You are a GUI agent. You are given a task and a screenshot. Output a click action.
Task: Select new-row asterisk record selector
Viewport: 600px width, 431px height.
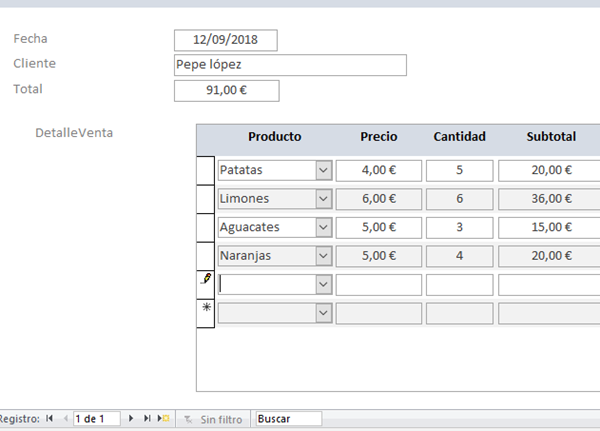pos(205,313)
